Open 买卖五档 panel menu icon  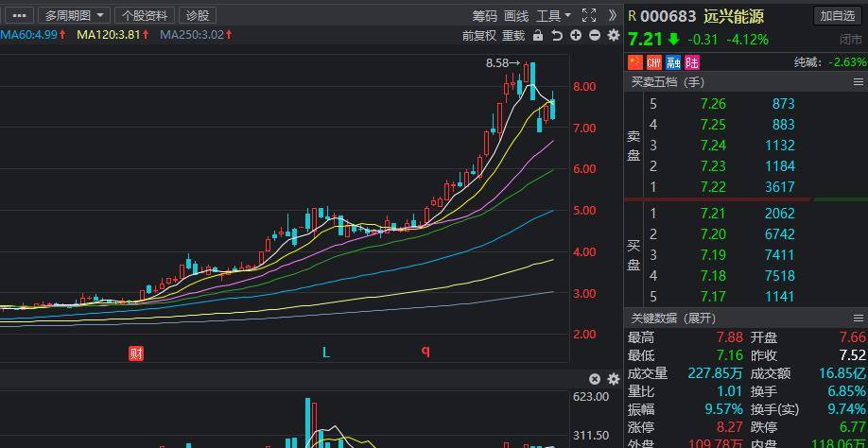[858, 82]
